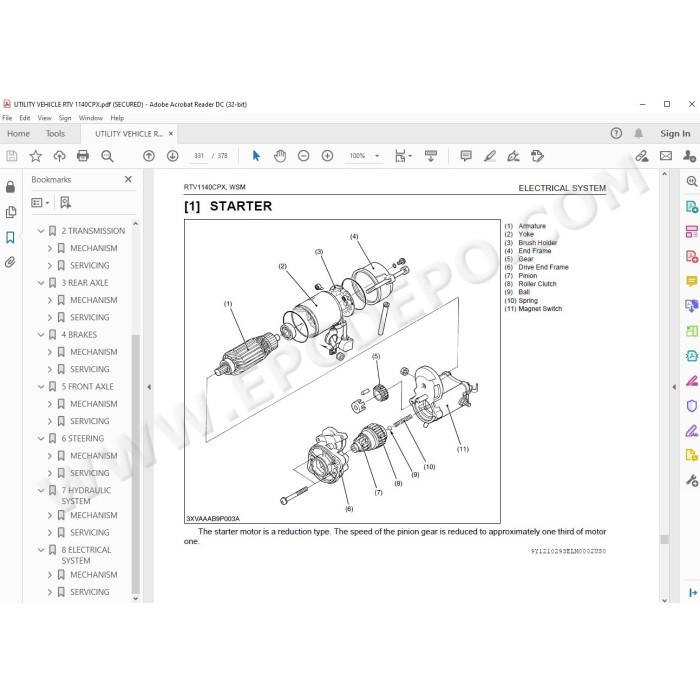Image resolution: width=700 pixels, height=700 pixels.
Task: Click the find bookmark icon
Action: click(x=65, y=203)
